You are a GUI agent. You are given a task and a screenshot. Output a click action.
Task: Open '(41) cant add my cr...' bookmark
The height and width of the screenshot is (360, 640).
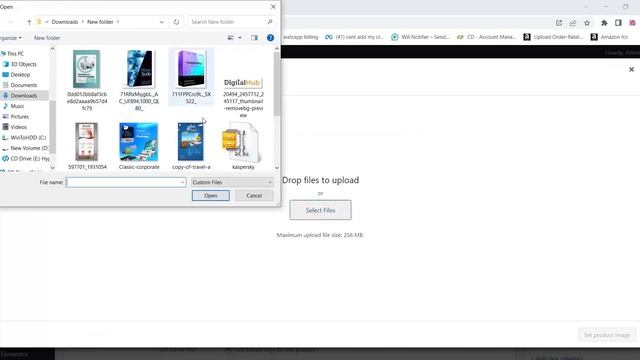coord(355,37)
